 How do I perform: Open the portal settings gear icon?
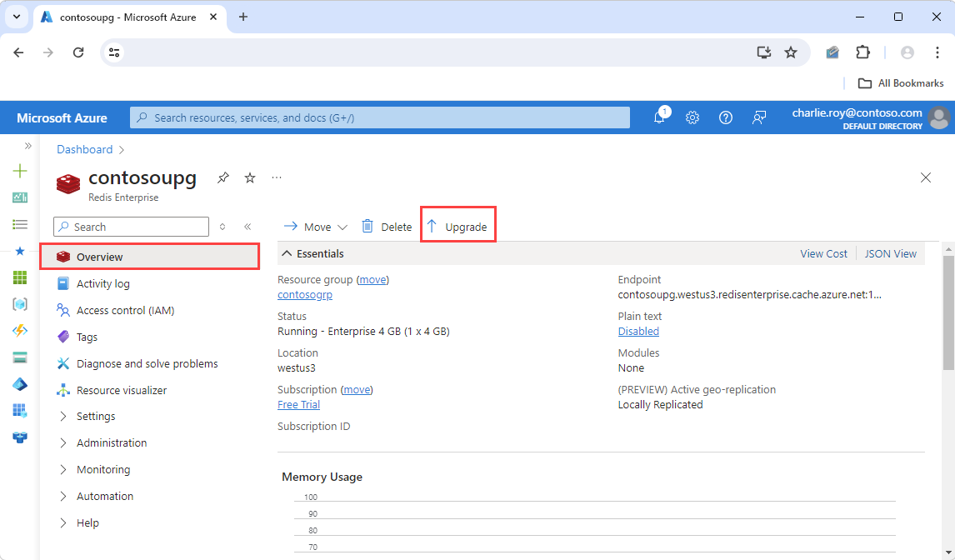[x=692, y=117]
